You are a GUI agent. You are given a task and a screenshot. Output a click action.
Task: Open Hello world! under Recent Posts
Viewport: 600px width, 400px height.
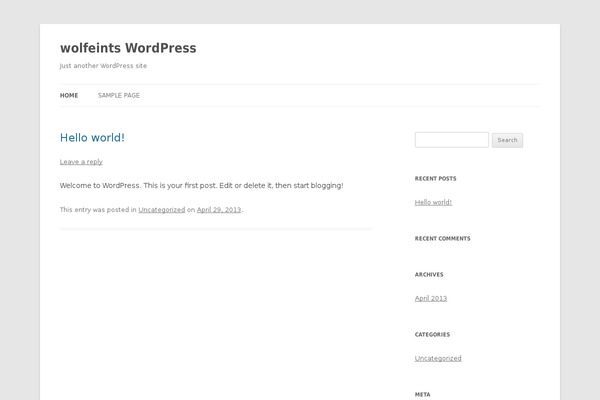[433, 202]
